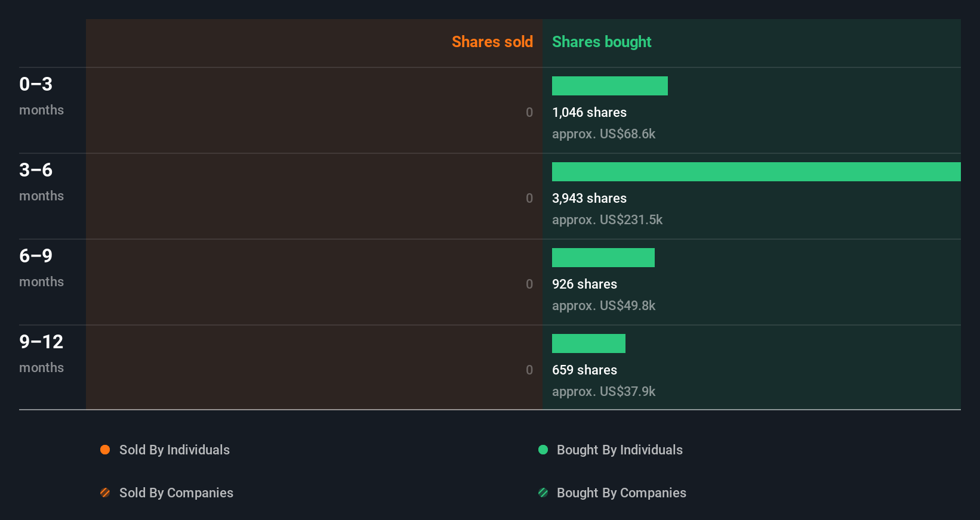Click the 3,943 shares value

589,198
